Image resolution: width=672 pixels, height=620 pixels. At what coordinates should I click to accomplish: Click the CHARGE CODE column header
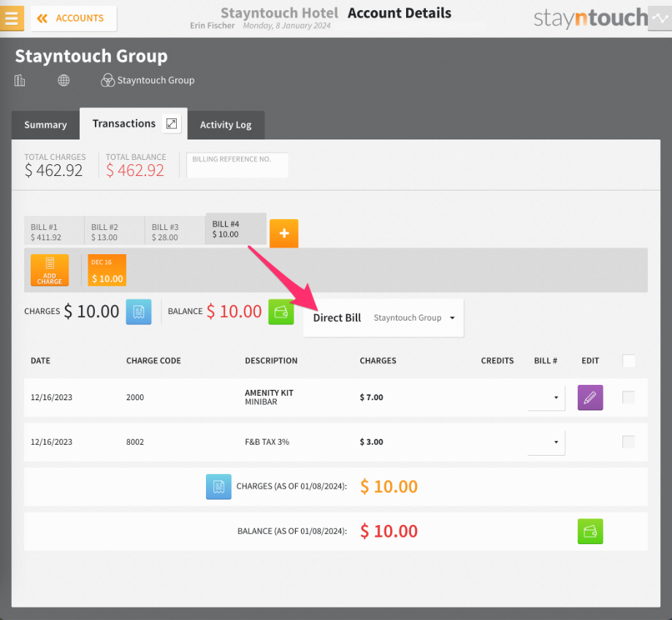pos(153,361)
